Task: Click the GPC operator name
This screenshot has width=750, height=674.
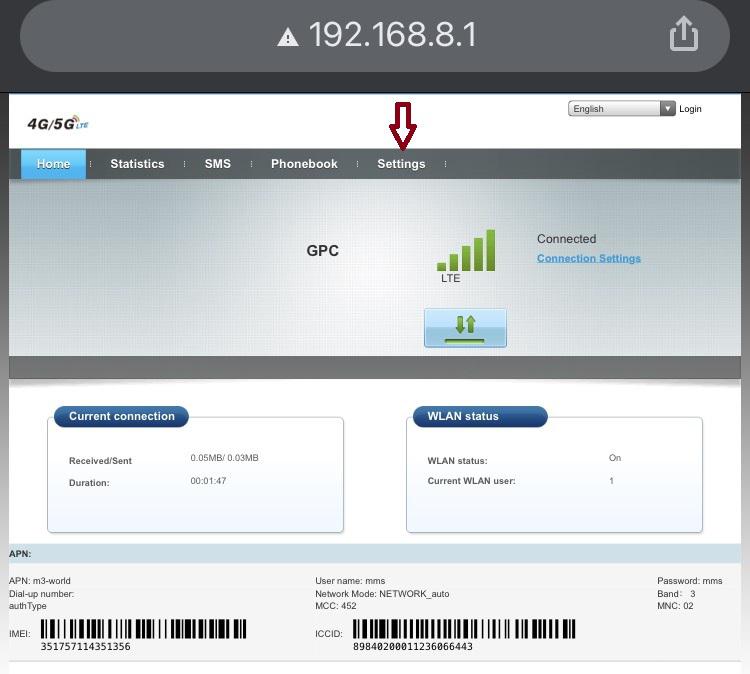Action: (x=322, y=251)
